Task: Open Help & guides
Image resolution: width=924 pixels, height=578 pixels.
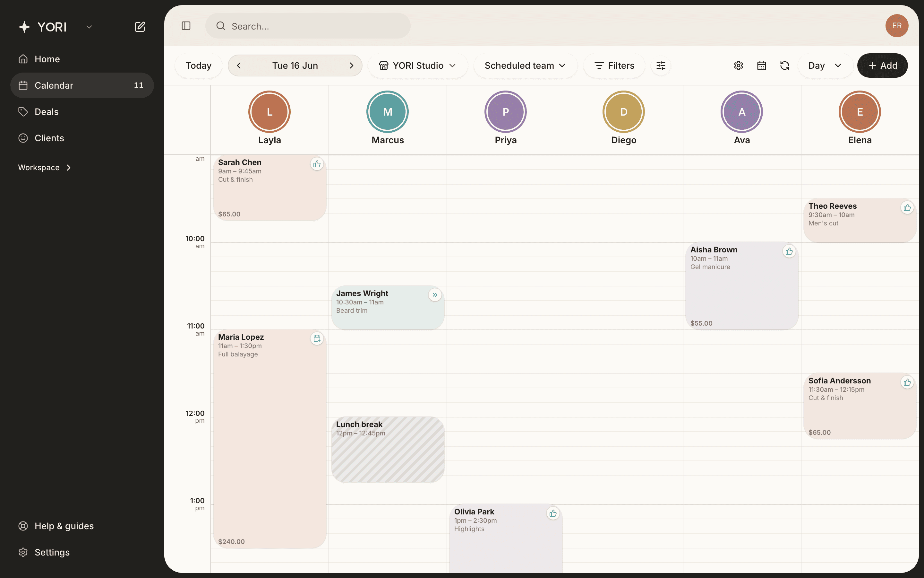Action: (82, 526)
